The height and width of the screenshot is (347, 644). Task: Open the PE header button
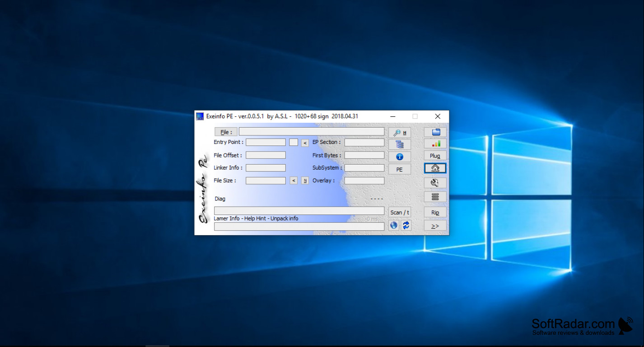coord(400,170)
